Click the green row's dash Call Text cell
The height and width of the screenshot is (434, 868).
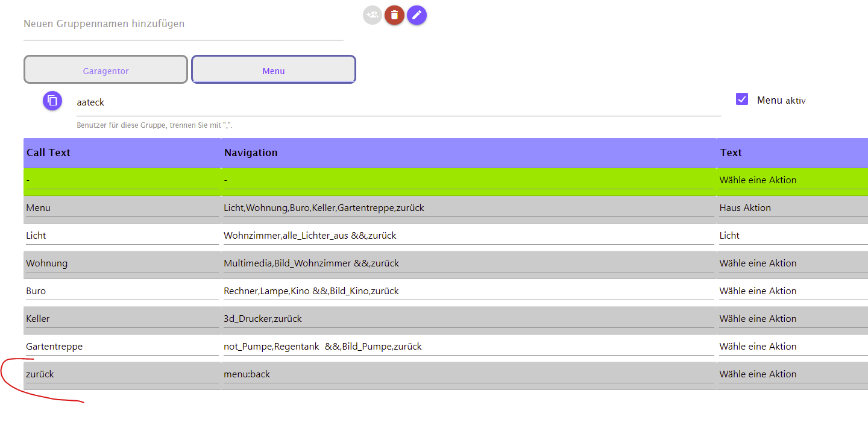pos(122,181)
